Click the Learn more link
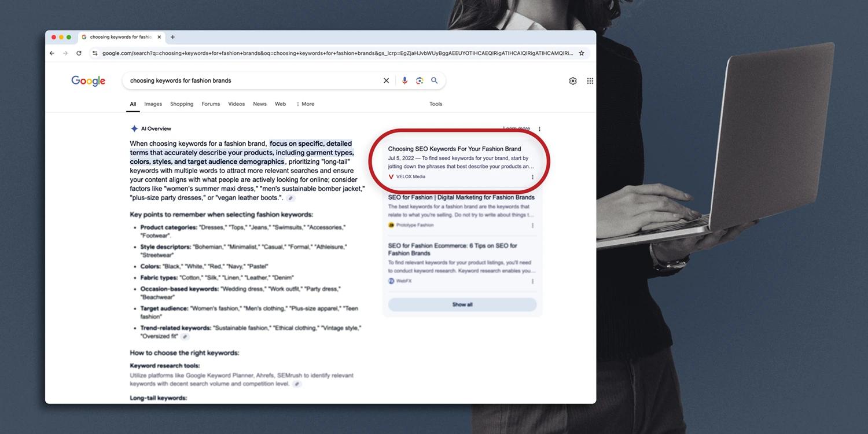The width and height of the screenshot is (868, 434). [516, 128]
